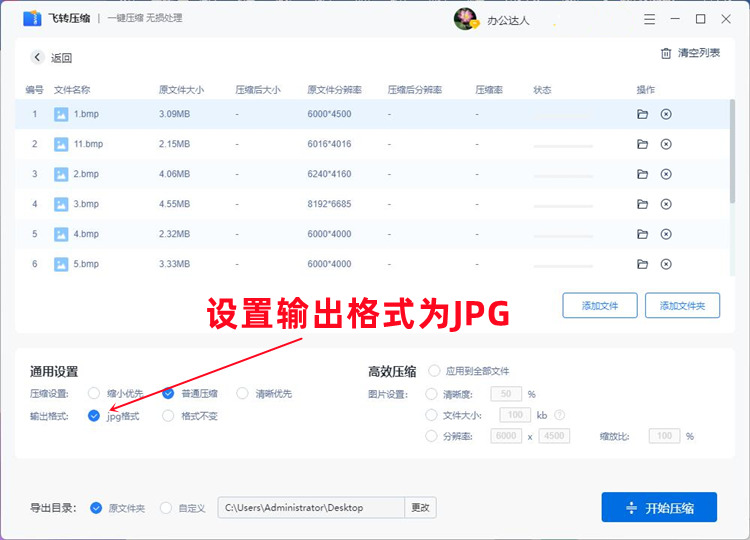Remove 2.bmp from the list
Viewport: 750px width, 540px height.
[x=666, y=174]
